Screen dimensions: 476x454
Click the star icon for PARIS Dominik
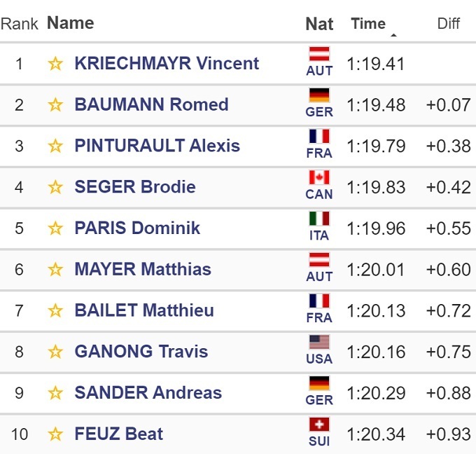(55, 228)
